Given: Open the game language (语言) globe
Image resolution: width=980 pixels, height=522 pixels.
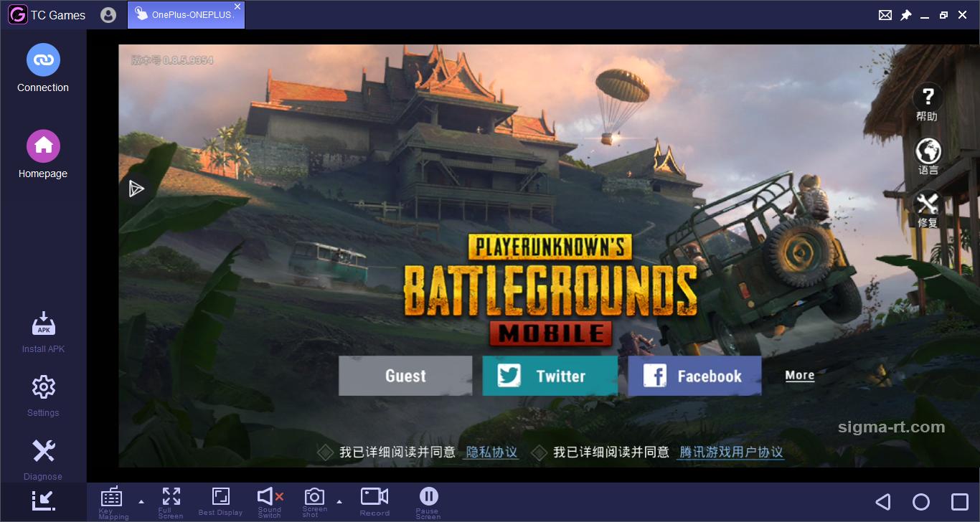Looking at the screenshot, I should (928, 156).
